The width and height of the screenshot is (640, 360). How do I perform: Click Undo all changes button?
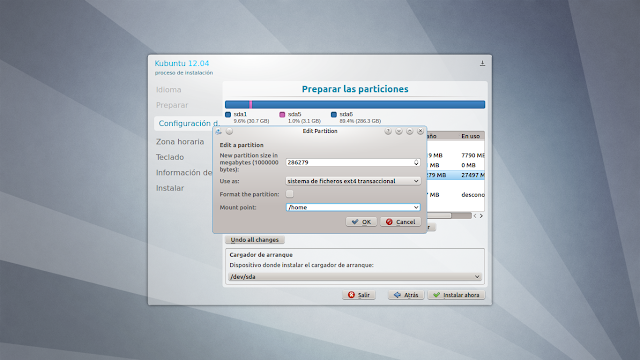[x=255, y=240]
